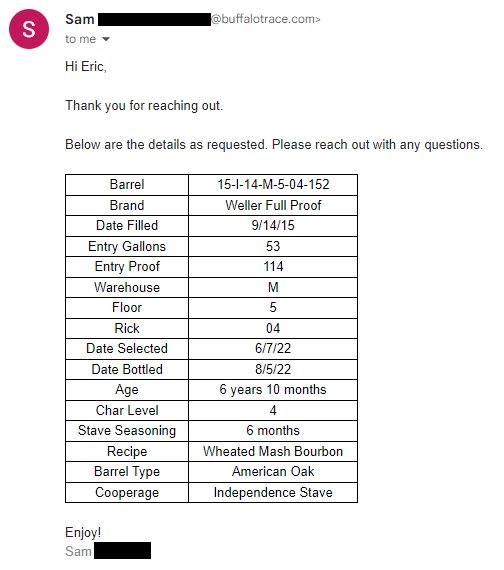Click the Warehouse value M
The width and height of the screenshot is (504, 570).
coord(273,288)
